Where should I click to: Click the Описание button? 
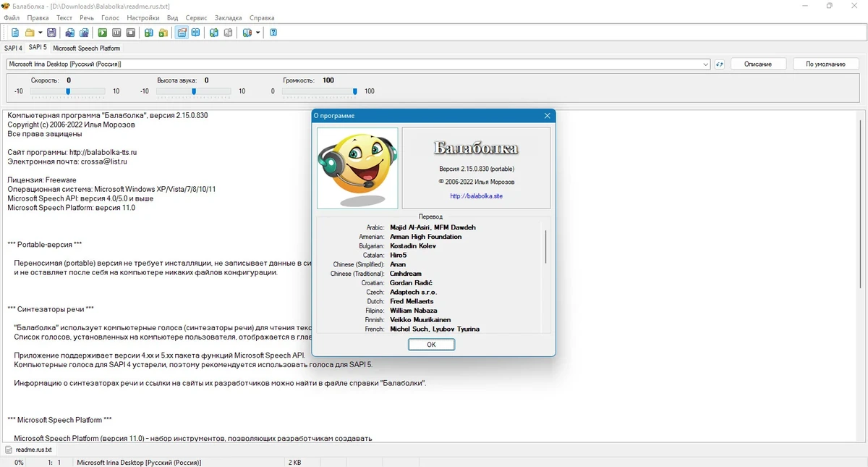click(757, 64)
